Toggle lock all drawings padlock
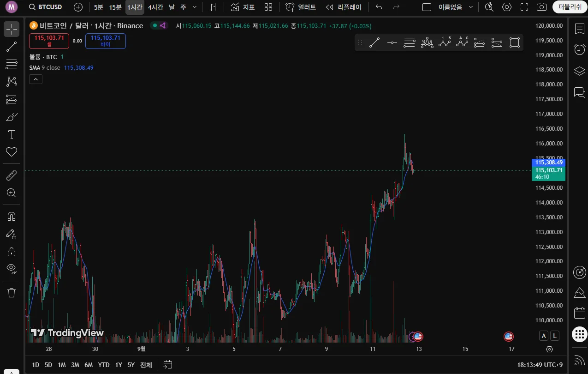 (12, 252)
